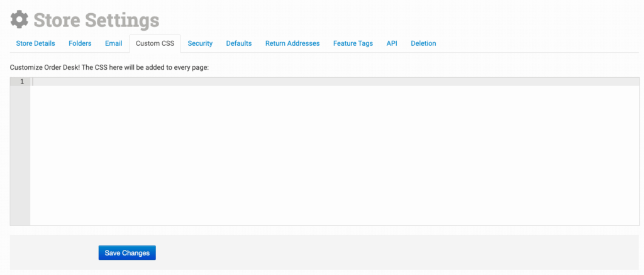The height and width of the screenshot is (275, 644).
Task: Select the Custom CSS tab
Action: point(155,43)
